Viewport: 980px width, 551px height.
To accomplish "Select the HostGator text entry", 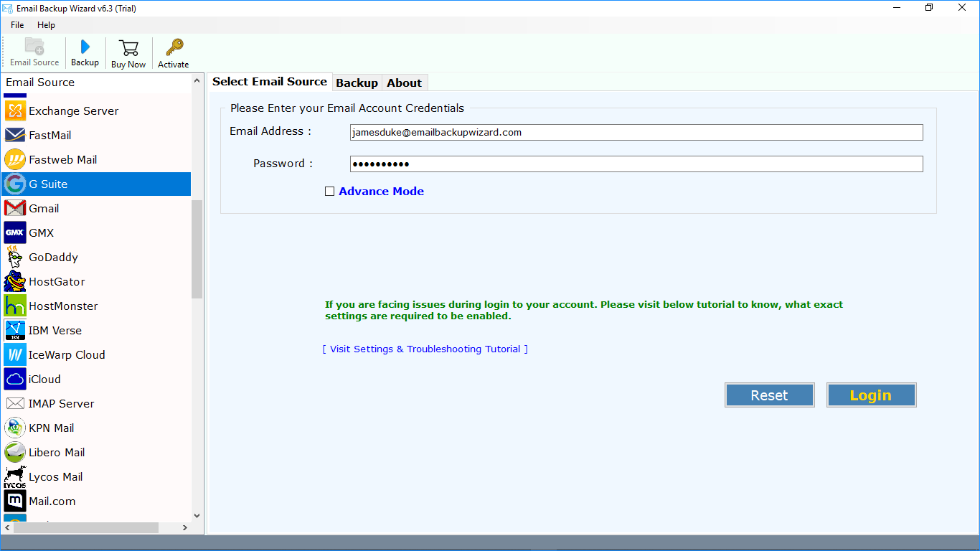I will (57, 281).
